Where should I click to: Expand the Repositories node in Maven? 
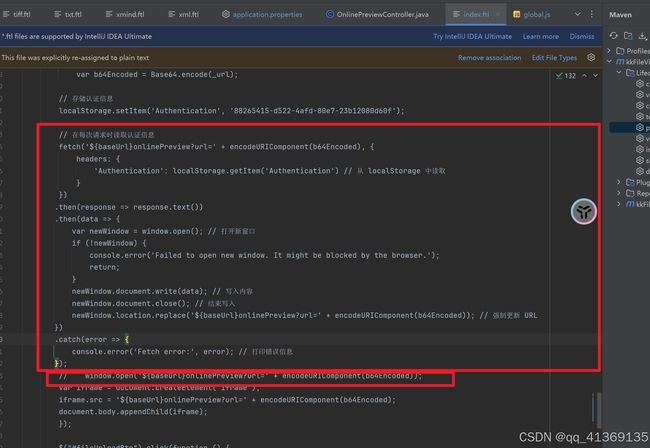point(619,193)
